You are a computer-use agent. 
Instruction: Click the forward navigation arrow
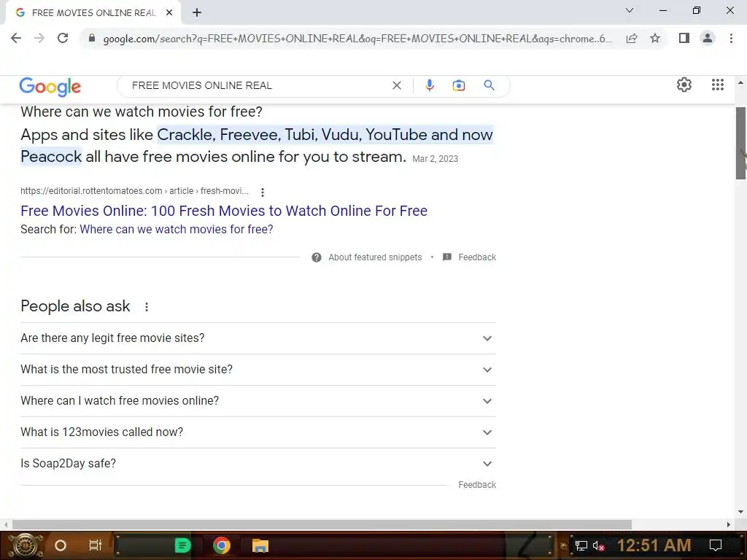[39, 38]
